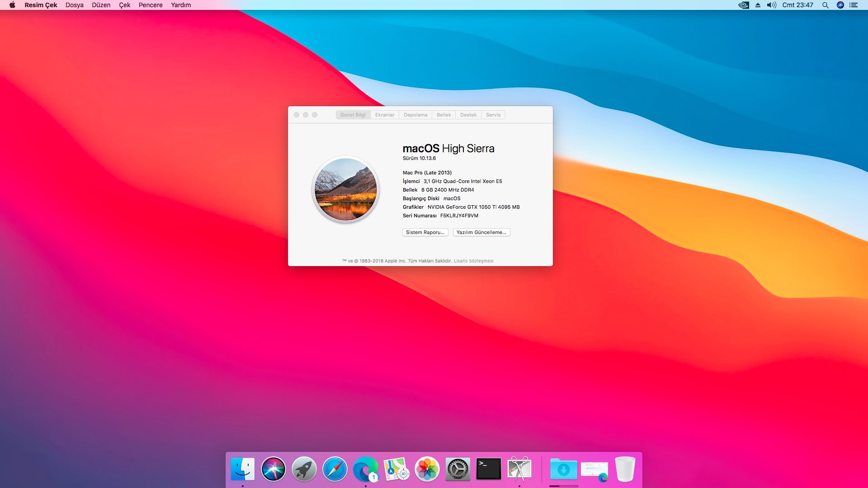Open the Ekranlar tab
This screenshot has width=868, height=488.
tap(385, 115)
